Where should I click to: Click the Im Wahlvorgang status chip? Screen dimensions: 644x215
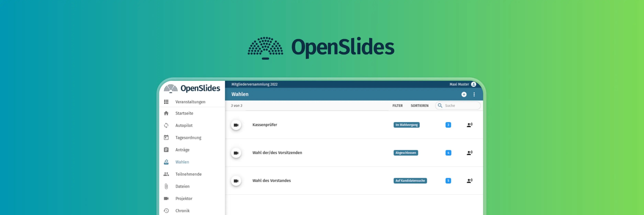[x=406, y=125]
